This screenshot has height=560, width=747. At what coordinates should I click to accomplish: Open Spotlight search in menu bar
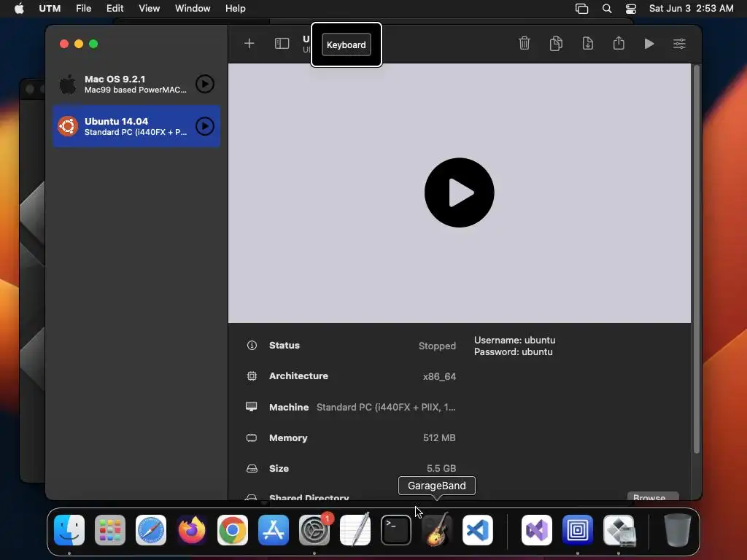(606, 9)
